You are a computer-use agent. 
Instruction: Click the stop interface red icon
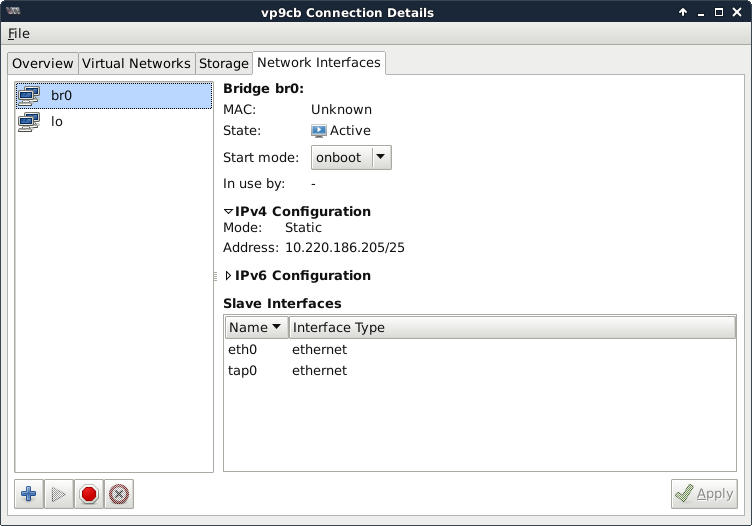click(89, 494)
